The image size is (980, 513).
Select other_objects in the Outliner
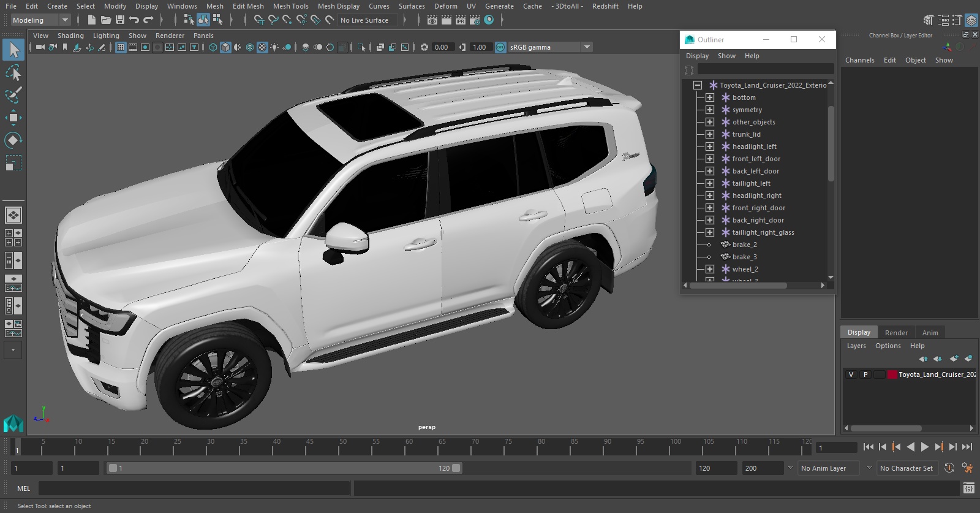pos(753,122)
